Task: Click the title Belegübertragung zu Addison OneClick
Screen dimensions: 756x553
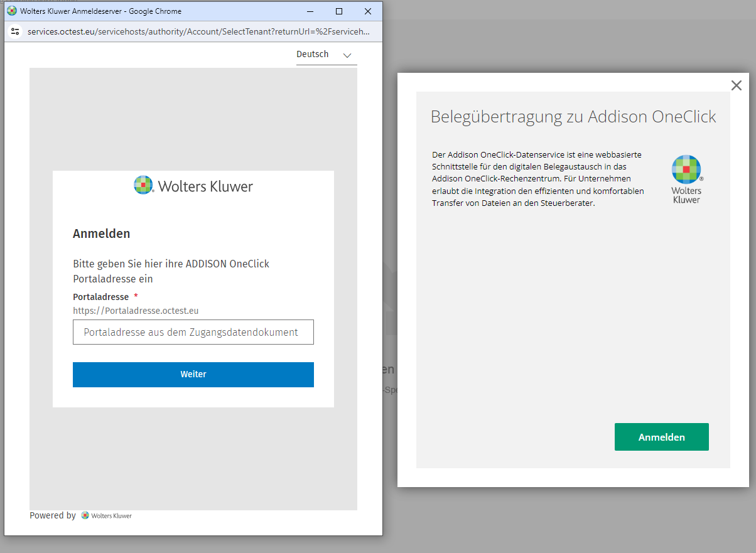Action: (x=573, y=117)
